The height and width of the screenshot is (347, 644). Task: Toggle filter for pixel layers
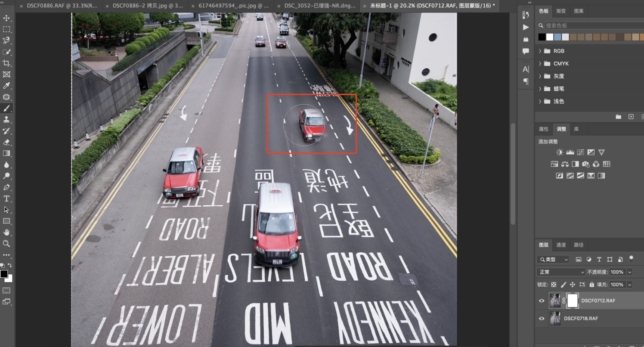578,260
